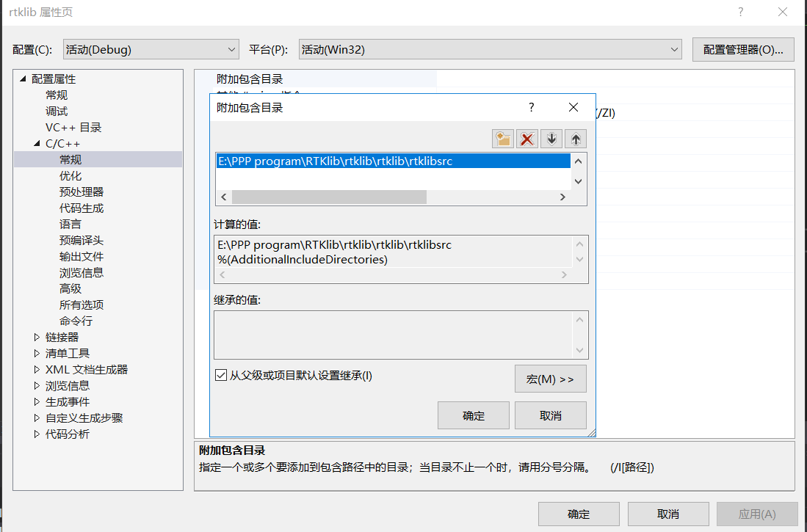Viewport: 807px width, 532px height.
Task: Click the new line folder icon
Action: pos(503,139)
